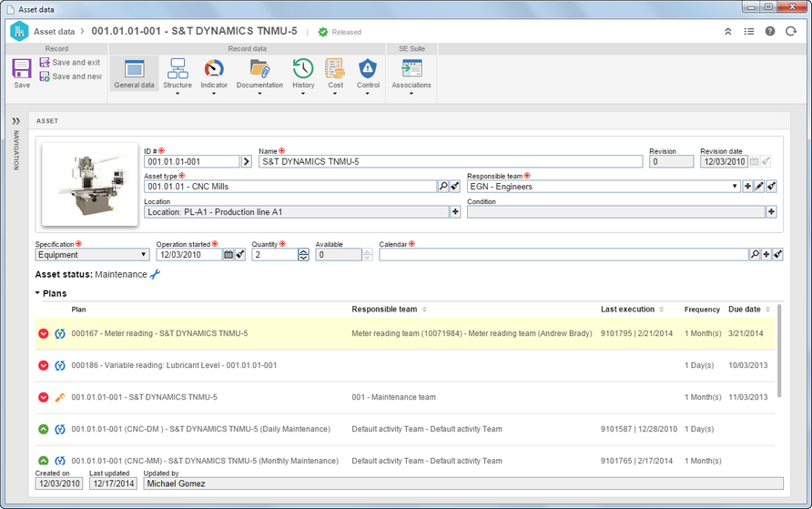
Task: Search calendar with magnifier icon
Action: (755, 255)
